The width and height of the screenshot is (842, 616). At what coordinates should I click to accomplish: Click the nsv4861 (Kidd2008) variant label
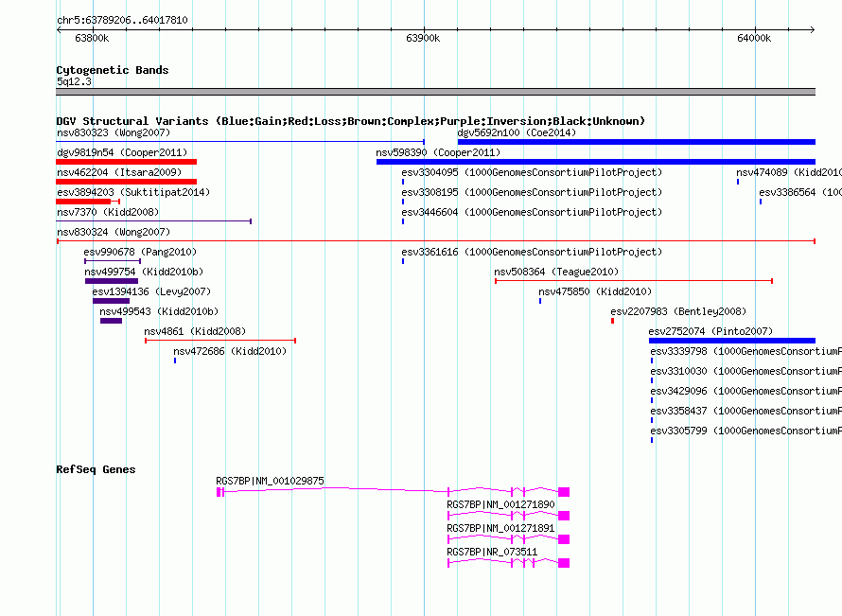pyautogui.click(x=195, y=331)
